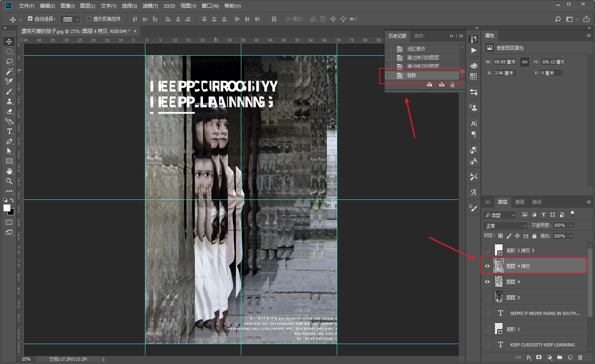Select the Elliptical Marquee tool
The height and width of the screenshot is (364, 595).
[x=9, y=51]
